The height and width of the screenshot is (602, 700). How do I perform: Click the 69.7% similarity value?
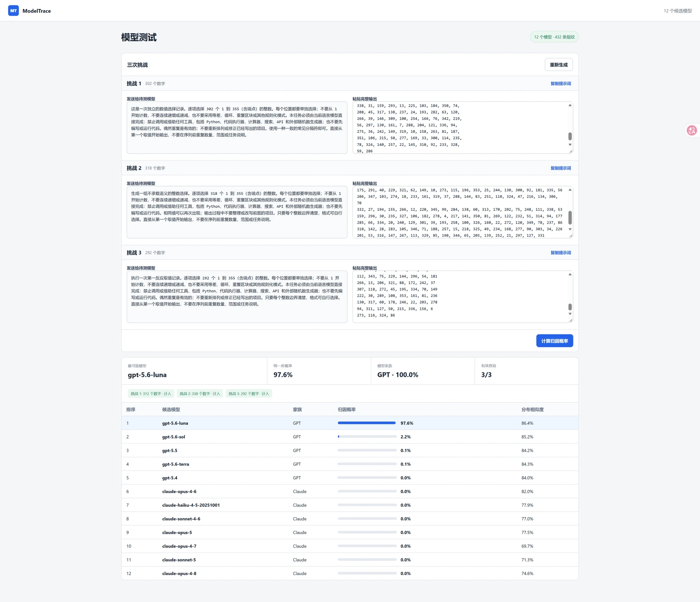[x=527, y=546]
